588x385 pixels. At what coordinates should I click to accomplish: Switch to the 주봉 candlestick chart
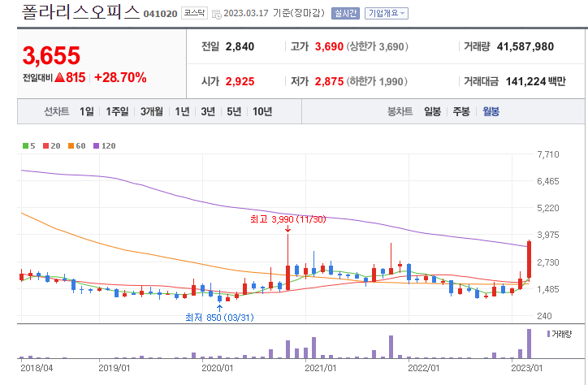461,111
